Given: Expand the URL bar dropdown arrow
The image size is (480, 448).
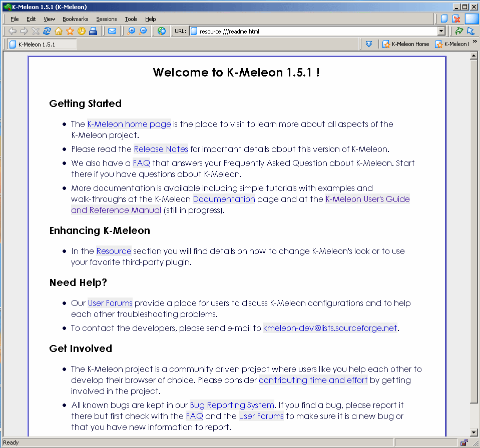Looking at the screenshot, I should point(441,31).
